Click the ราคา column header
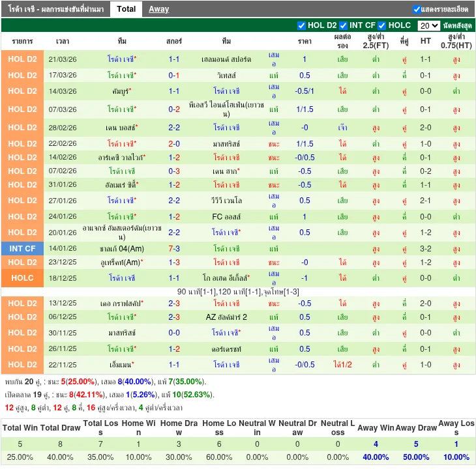This screenshot has height=469, width=476. tap(305, 41)
